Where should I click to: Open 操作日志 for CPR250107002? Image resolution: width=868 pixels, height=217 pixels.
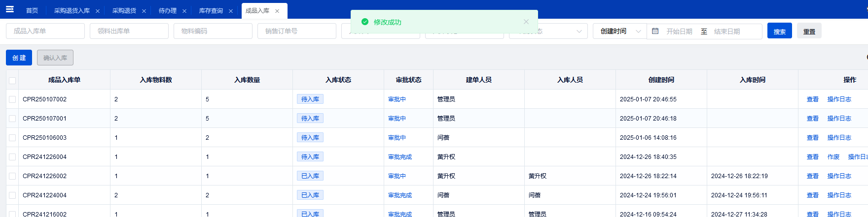(x=839, y=99)
